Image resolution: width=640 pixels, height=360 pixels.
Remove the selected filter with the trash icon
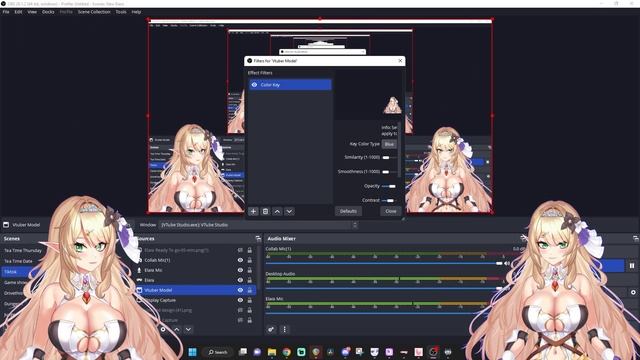click(x=265, y=211)
